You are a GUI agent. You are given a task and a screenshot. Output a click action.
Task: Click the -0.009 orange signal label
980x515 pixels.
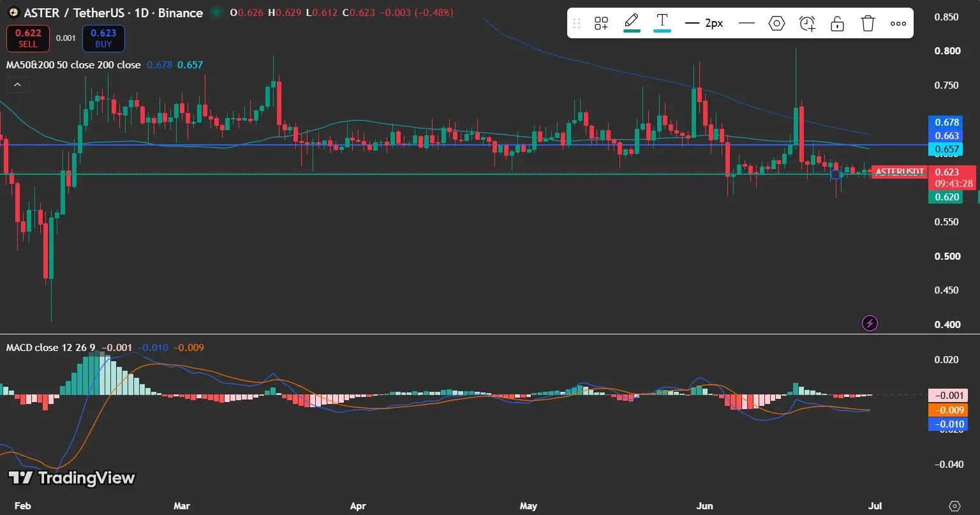click(947, 410)
